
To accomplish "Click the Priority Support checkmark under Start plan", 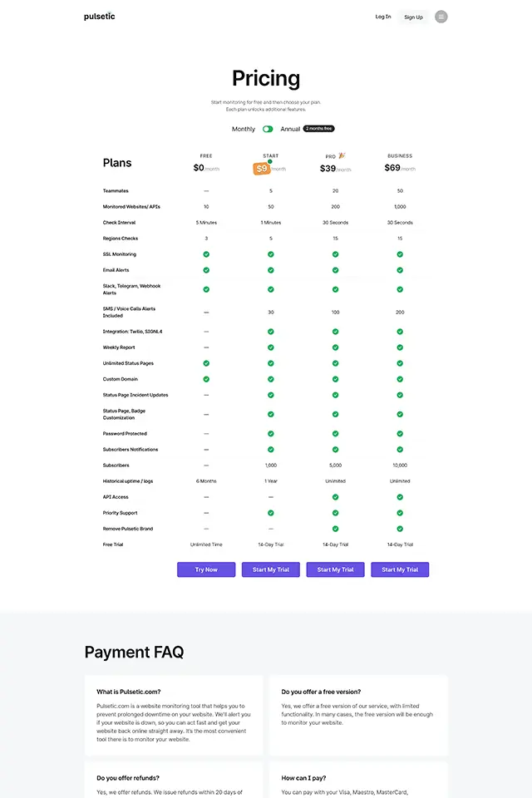I will [271, 513].
